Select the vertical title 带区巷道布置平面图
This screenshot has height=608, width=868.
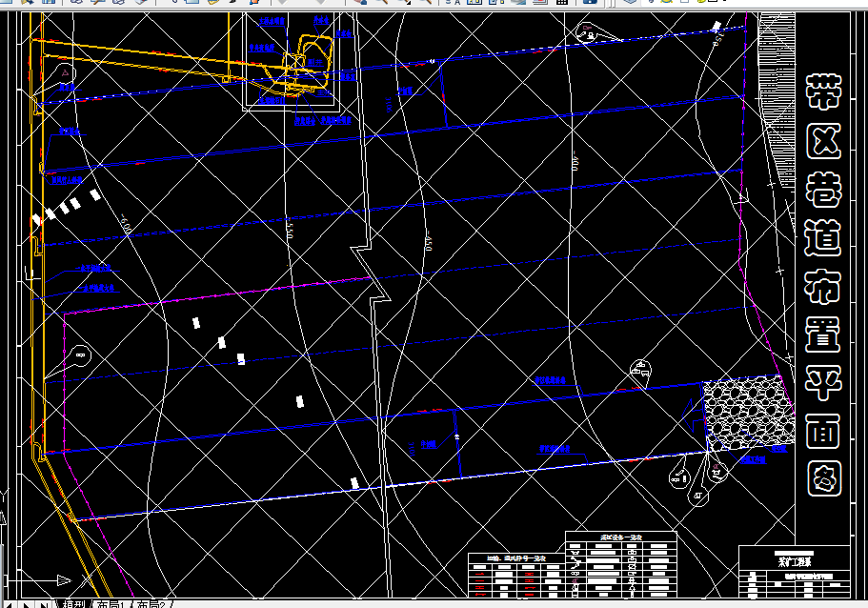tap(823, 285)
